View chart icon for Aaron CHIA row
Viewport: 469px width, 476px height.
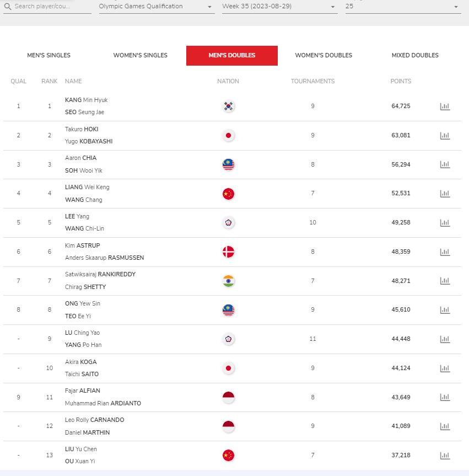[445, 164]
